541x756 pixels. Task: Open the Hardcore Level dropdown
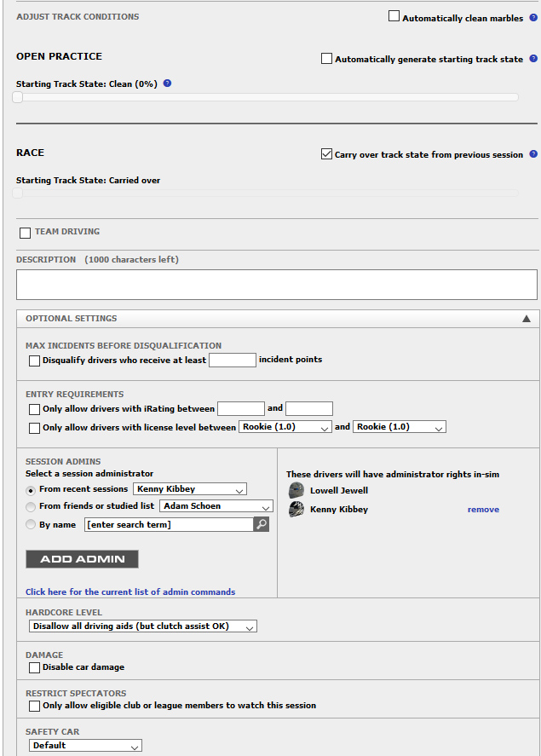[x=142, y=626]
